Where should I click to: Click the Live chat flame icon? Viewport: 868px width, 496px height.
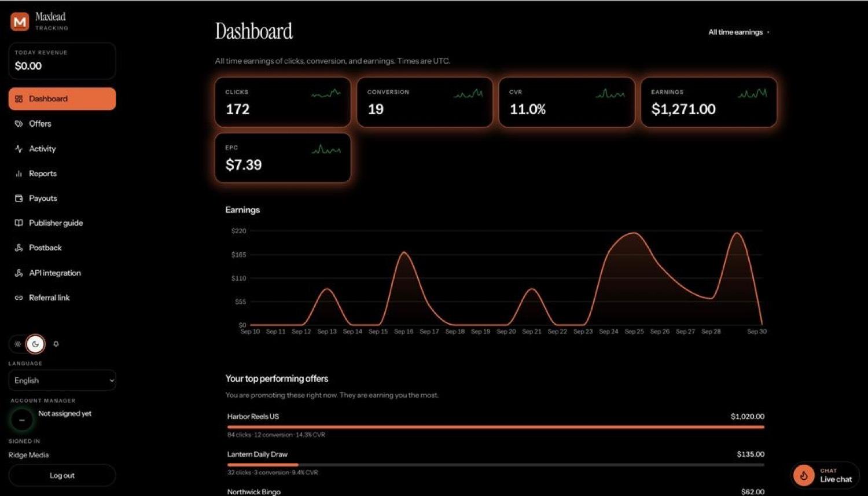point(804,475)
